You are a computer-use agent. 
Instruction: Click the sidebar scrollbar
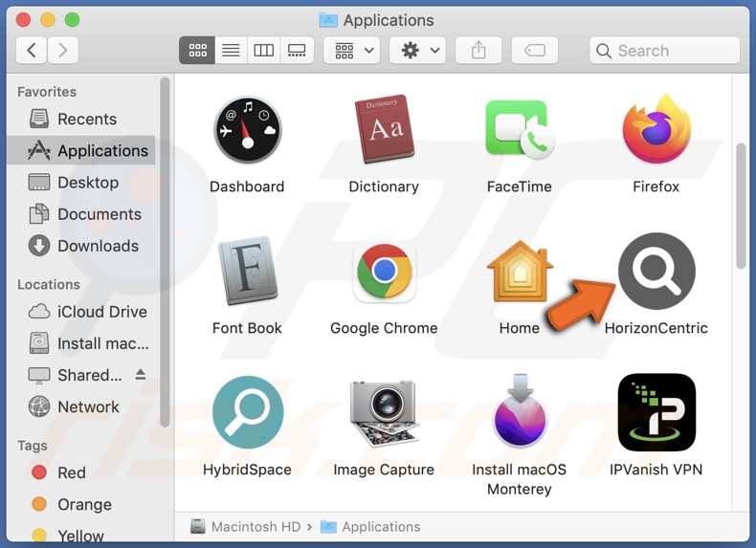(165, 252)
